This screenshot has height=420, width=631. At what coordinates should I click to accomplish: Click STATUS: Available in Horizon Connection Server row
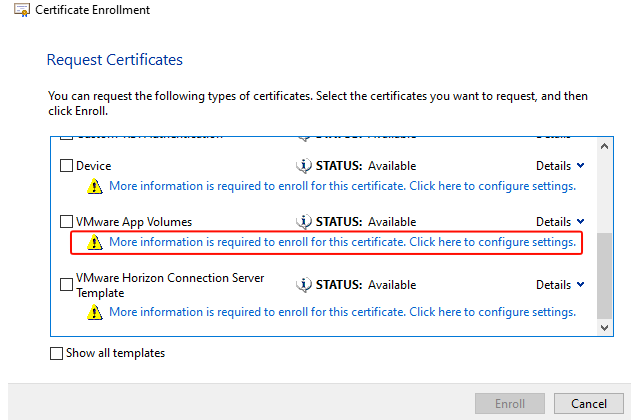click(366, 285)
